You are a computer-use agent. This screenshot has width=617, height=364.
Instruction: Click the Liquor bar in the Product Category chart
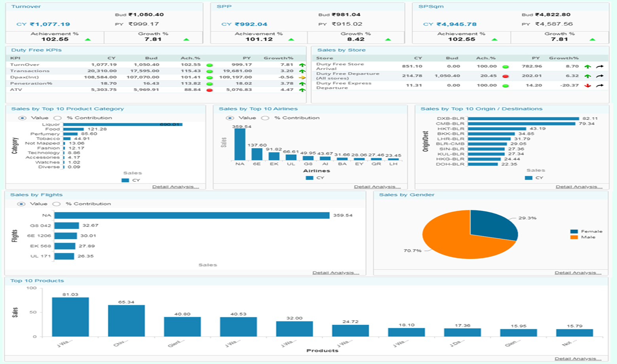(123, 124)
